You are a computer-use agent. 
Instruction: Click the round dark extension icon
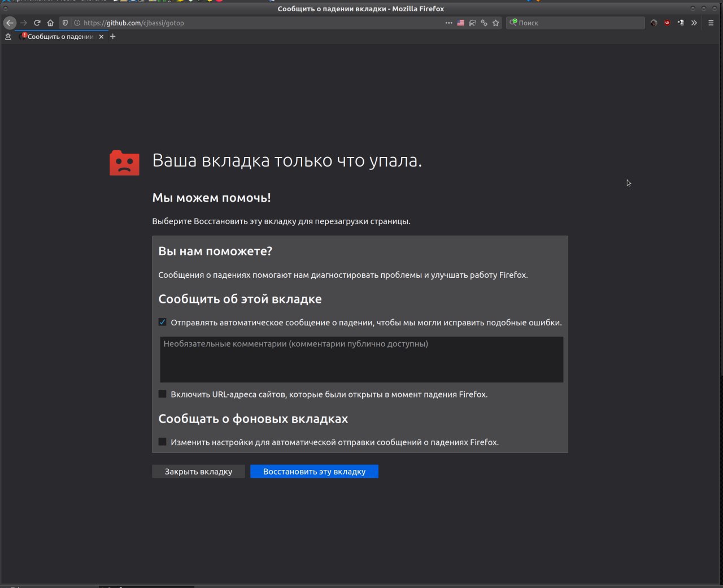tap(654, 23)
